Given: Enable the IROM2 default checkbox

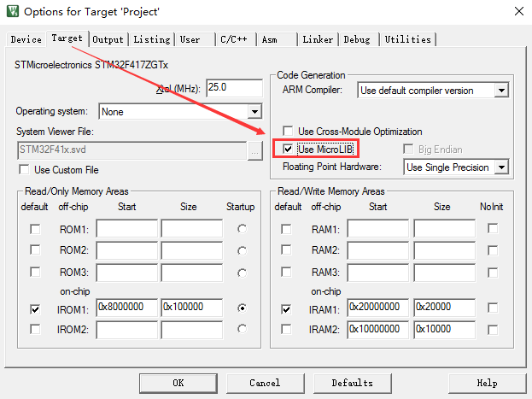Looking at the screenshot, I should pyautogui.click(x=35, y=329).
